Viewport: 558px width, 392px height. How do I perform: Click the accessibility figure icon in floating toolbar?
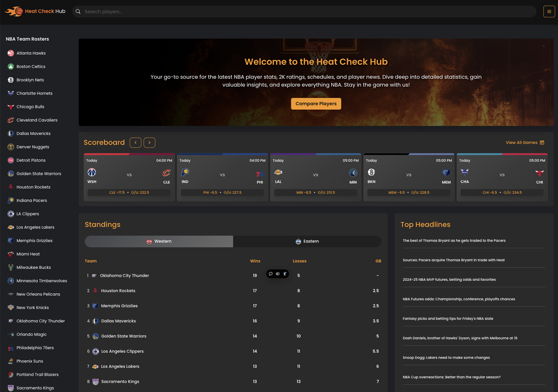click(285, 274)
